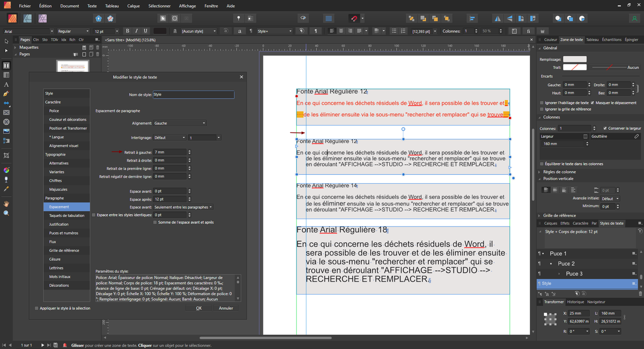Image resolution: width=644 pixels, height=349 pixels.
Task: Select 'Puces et numéros' in dialog list
Action: (x=67, y=233)
